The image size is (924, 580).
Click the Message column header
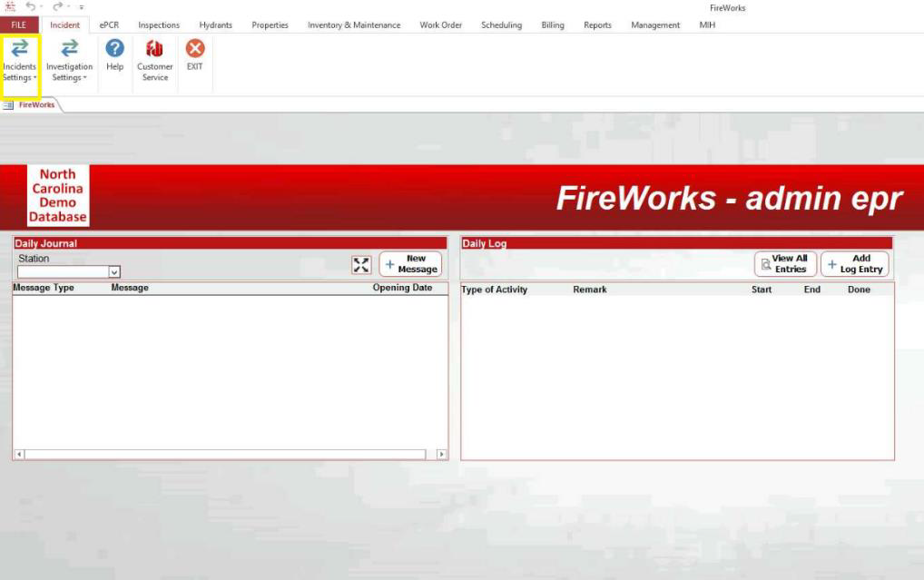[x=130, y=288]
